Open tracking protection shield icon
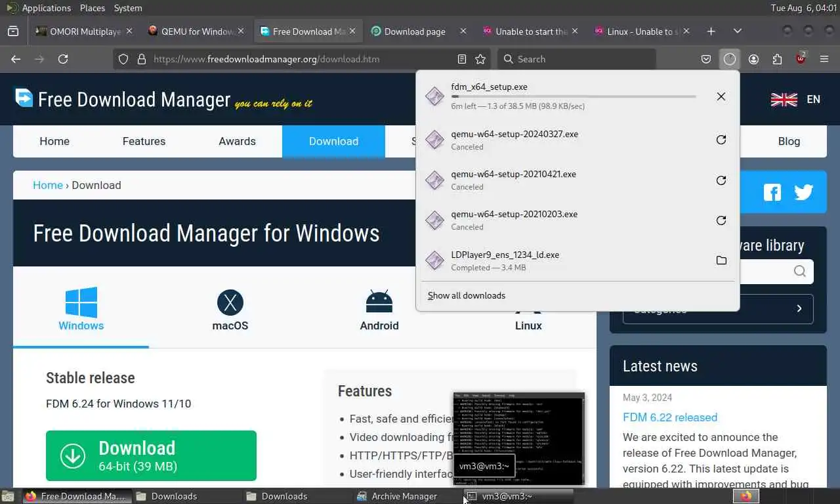This screenshot has width=840, height=504. pos(123,59)
